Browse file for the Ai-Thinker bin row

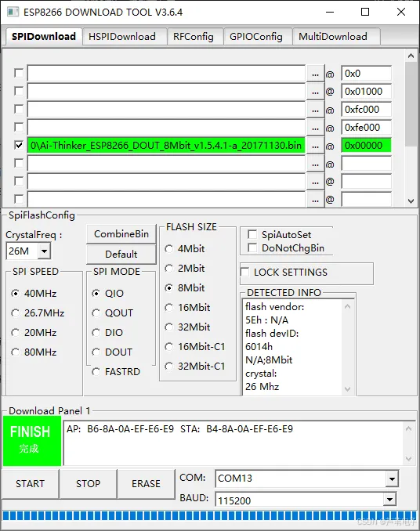click(315, 146)
